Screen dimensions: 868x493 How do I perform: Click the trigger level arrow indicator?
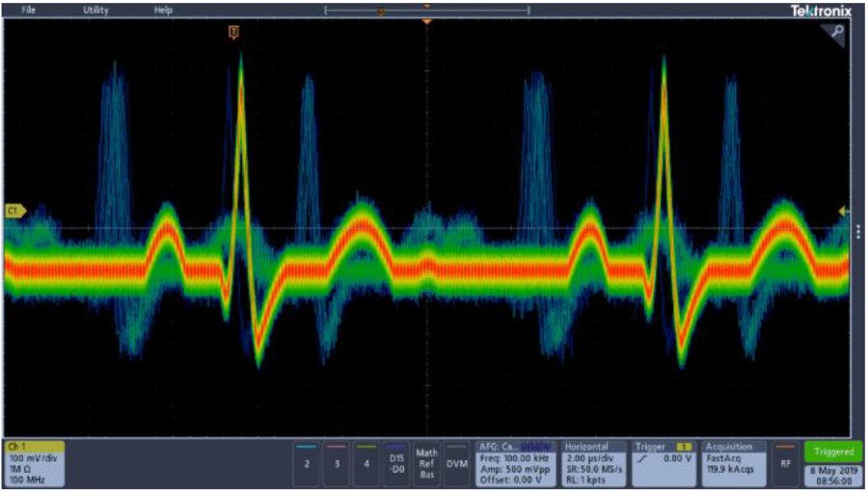pyautogui.click(x=844, y=211)
